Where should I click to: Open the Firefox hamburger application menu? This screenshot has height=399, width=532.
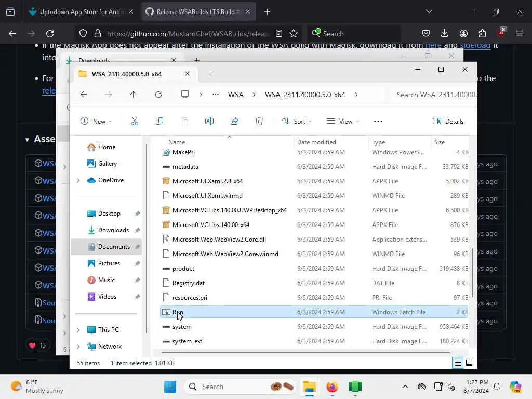click(520, 33)
